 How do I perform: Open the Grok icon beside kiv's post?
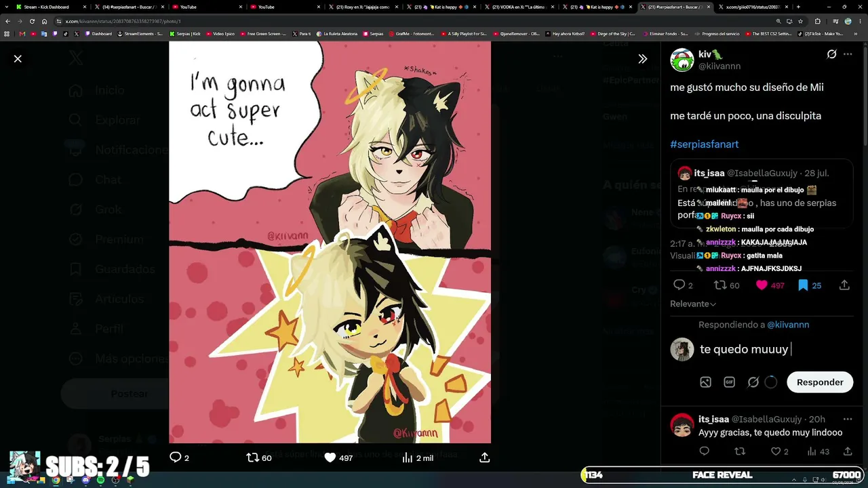831,54
